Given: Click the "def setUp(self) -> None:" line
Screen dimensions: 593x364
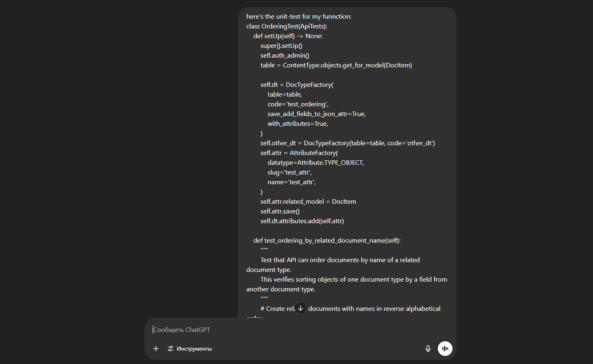Looking at the screenshot, I should click(288, 36).
